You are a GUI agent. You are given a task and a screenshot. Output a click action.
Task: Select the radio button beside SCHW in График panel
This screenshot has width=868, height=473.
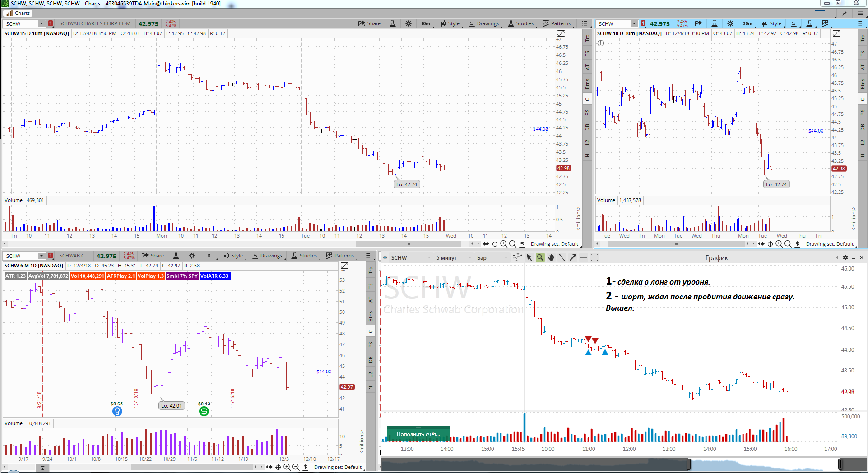385,258
